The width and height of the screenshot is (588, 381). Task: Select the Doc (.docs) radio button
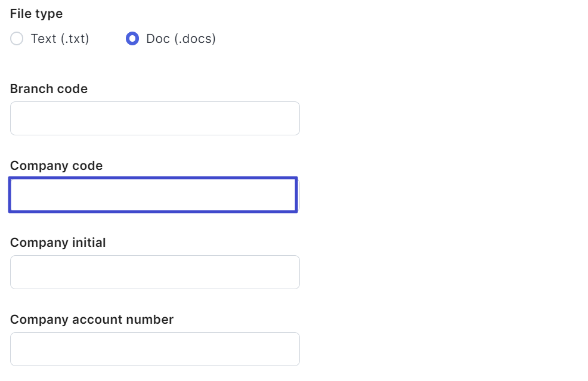(132, 39)
